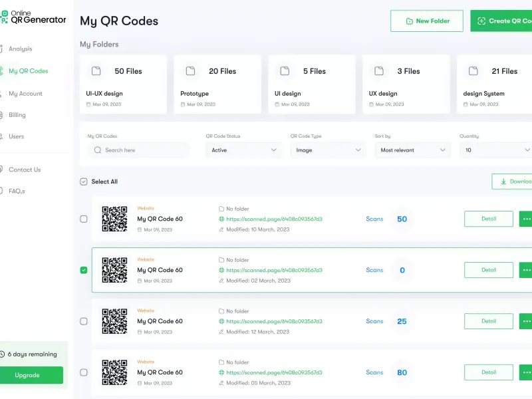Click the scan count 80

click(402, 372)
